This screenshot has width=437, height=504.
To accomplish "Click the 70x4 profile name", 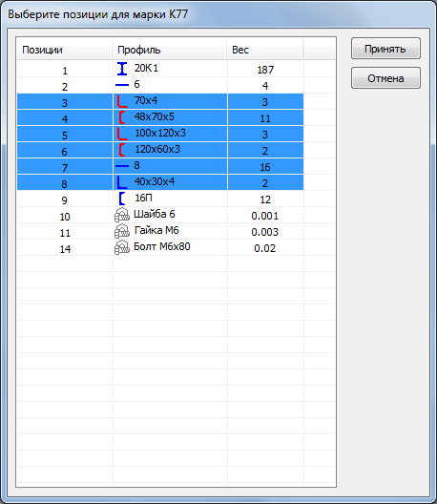I will [146, 100].
